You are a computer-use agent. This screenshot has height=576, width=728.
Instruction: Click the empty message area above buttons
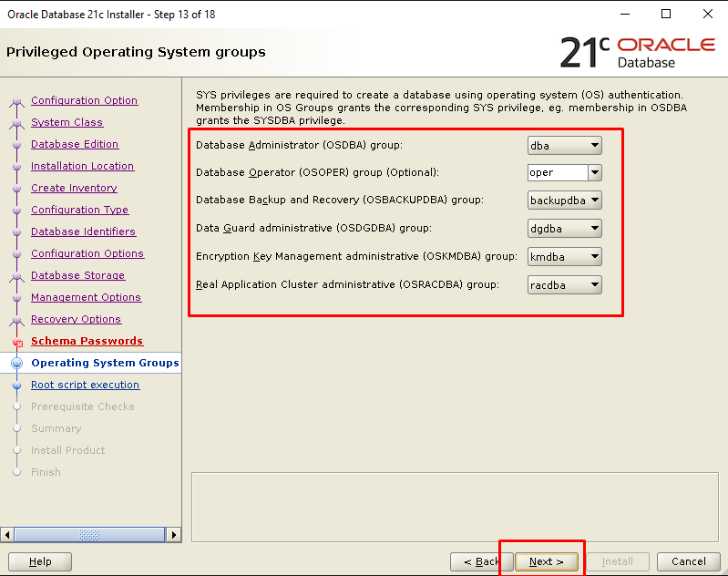(x=455, y=507)
